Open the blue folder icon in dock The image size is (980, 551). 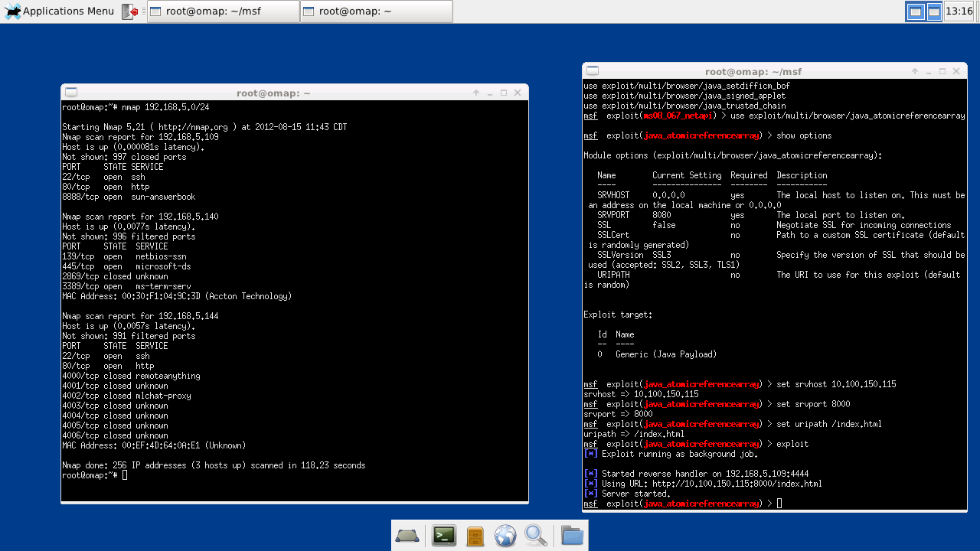572,536
